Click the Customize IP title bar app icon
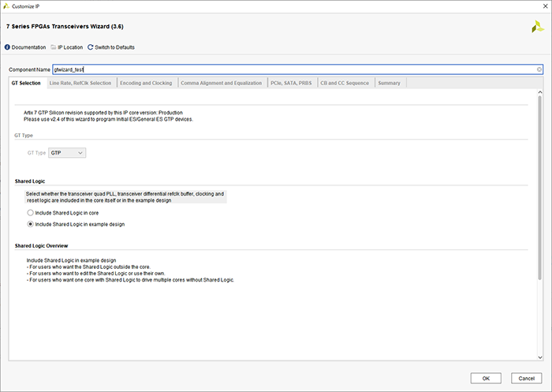Screen dimensions: 552x392 click(x=6, y=6)
